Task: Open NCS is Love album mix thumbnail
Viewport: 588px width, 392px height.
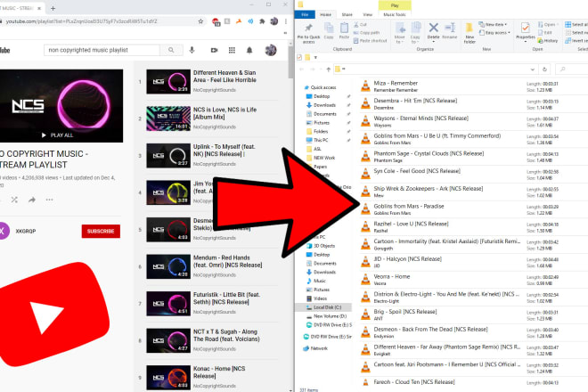Action: pyautogui.click(x=168, y=118)
